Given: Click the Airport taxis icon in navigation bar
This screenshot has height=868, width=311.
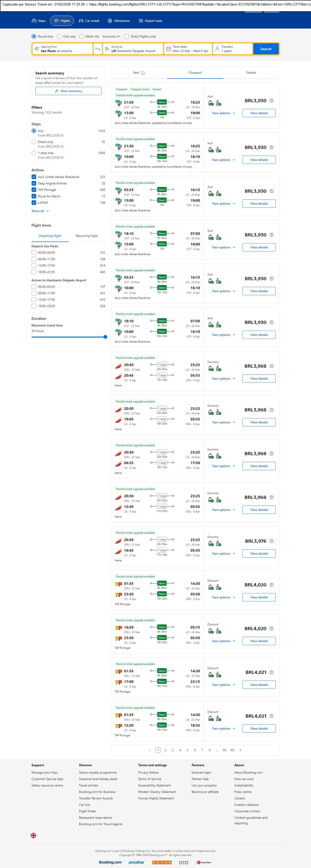Looking at the screenshot, I should tap(141, 21).
